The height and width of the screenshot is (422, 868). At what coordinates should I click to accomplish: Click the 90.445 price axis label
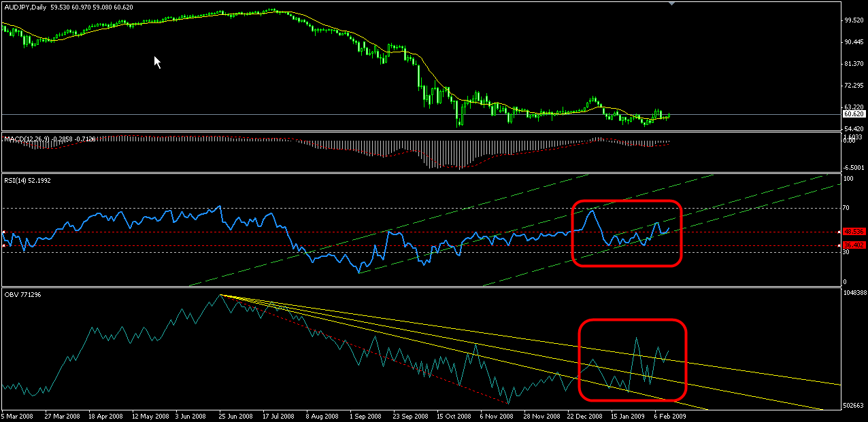tap(852, 42)
